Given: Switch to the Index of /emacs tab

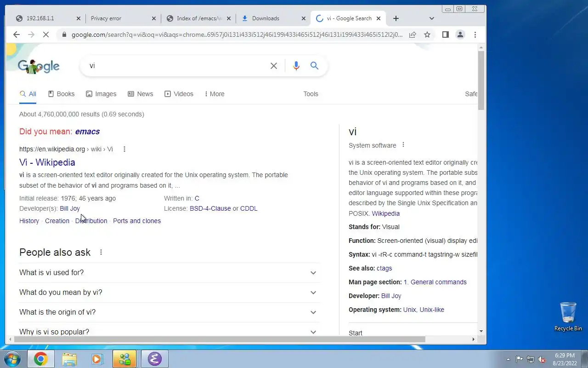Looking at the screenshot, I should pyautogui.click(x=198, y=18).
